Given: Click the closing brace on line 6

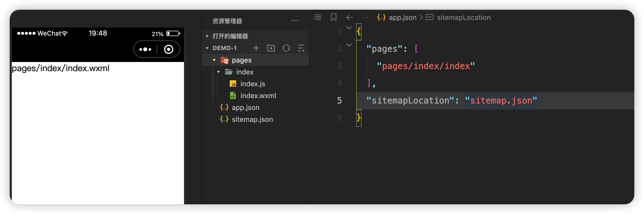Looking at the screenshot, I should [359, 118].
